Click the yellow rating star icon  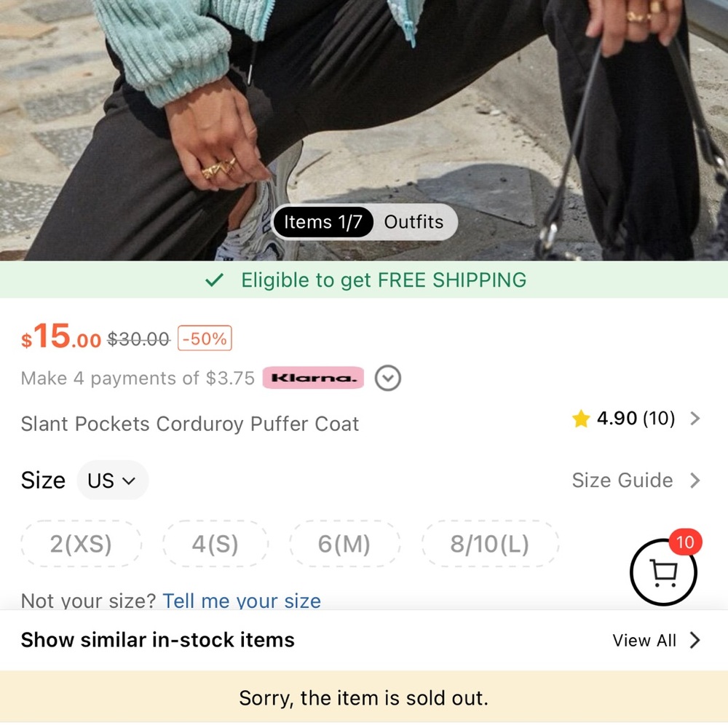pyautogui.click(x=580, y=419)
